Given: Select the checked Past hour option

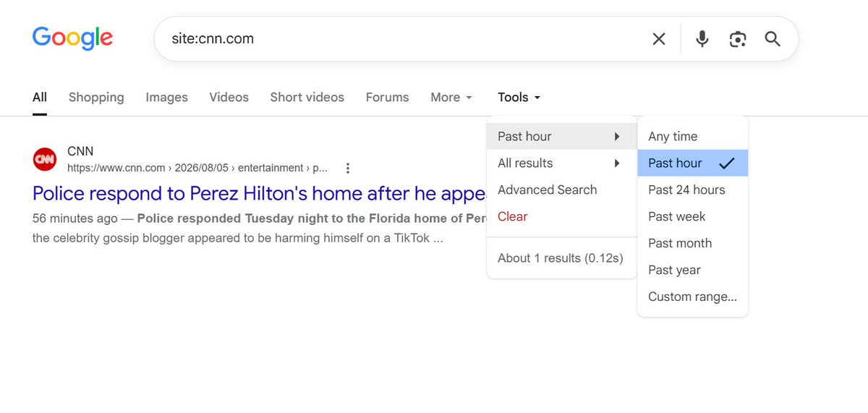Looking at the screenshot, I should tap(692, 163).
